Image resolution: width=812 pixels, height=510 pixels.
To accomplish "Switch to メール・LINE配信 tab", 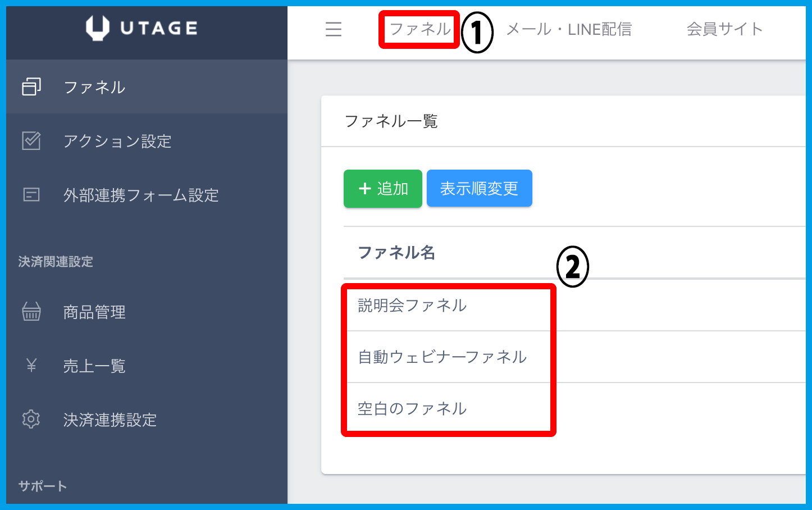I will coord(569,29).
